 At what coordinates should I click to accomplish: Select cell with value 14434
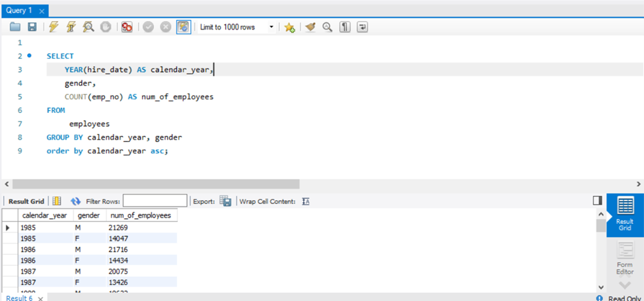click(x=141, y=260)
